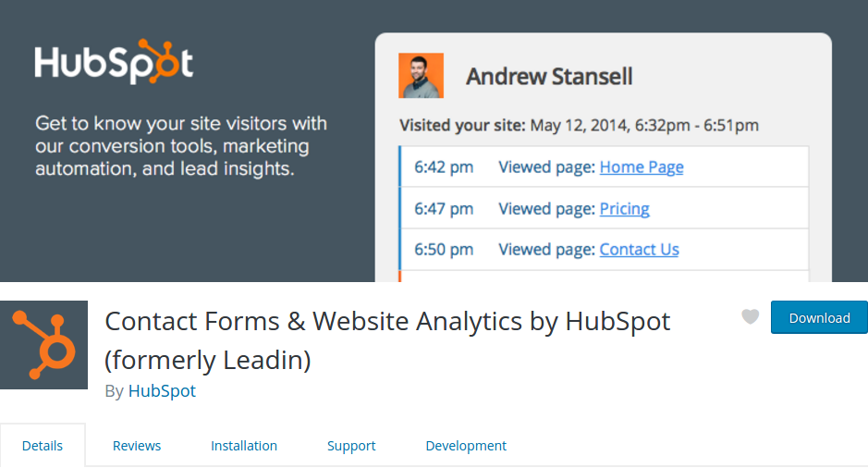Open the Installation tab

[x=243, y=446]
